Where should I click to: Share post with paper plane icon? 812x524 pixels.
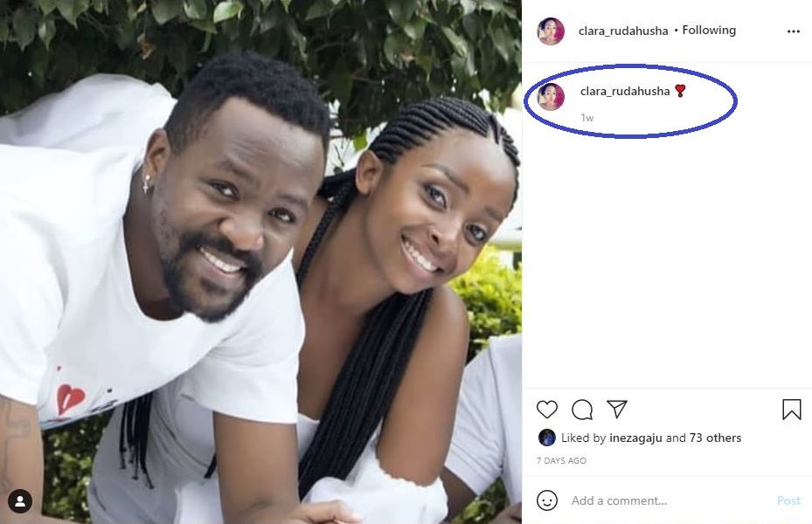coord(617,409)
